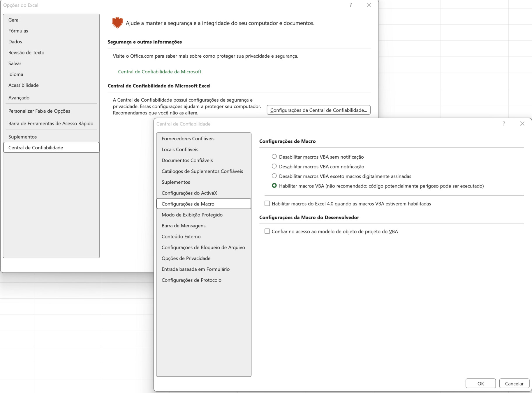Click Configurações da Central de Confiabilidade button
The width and height of the screenshot is (532, 393).
click(318, 110)
